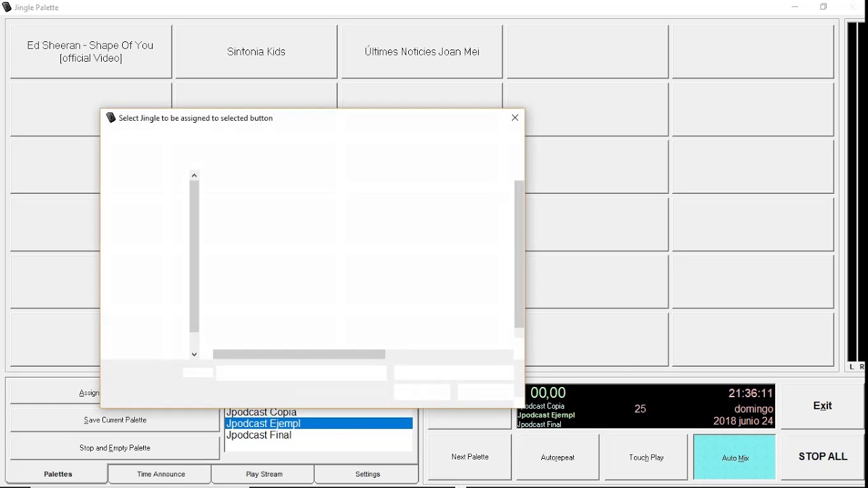Close the Select Jingle dialog
The image size is (868, 488).
point(515,118)
